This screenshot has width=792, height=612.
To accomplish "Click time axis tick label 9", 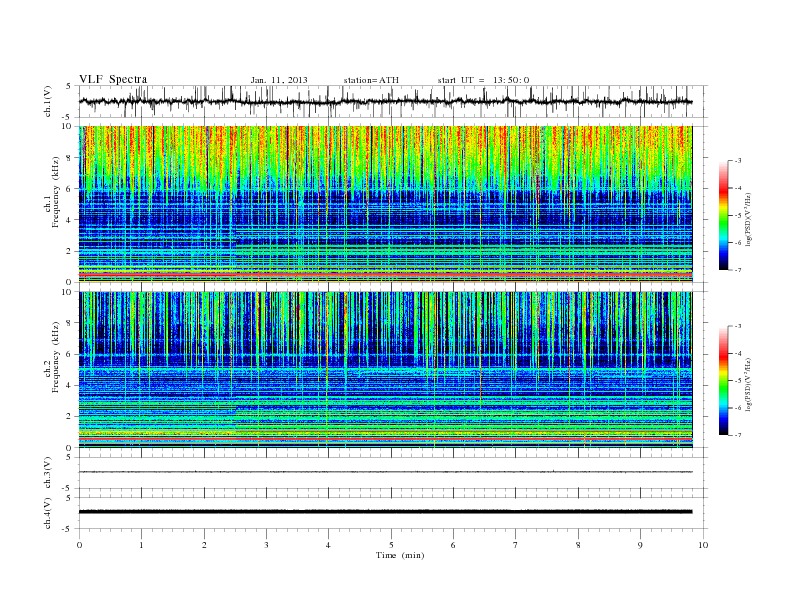I will (x=640, y=545).
